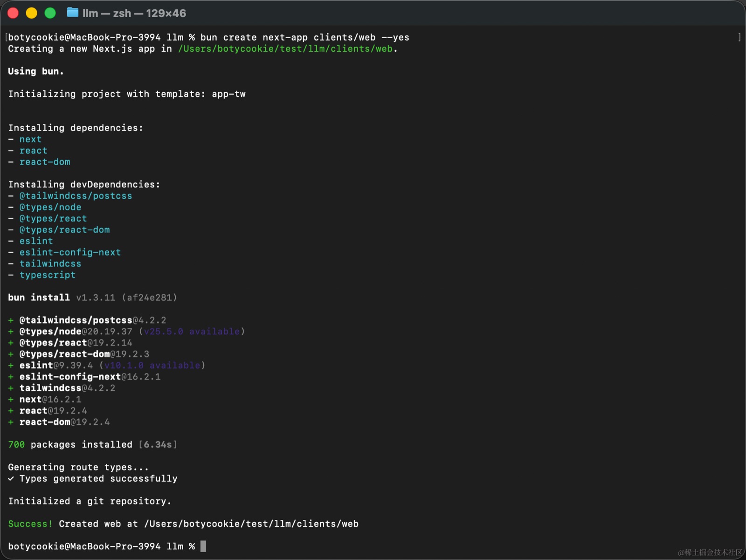Select '@types/react-dom' in the devDependencies list
Image resolution: width=746 pixels, height=560 pixels.
[x=64, y=229]
